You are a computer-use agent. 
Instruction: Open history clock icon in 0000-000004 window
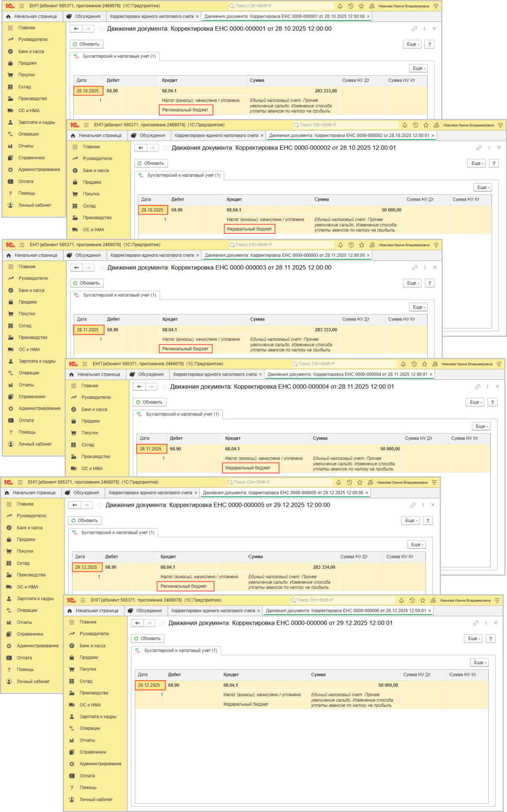coord(414,364)
